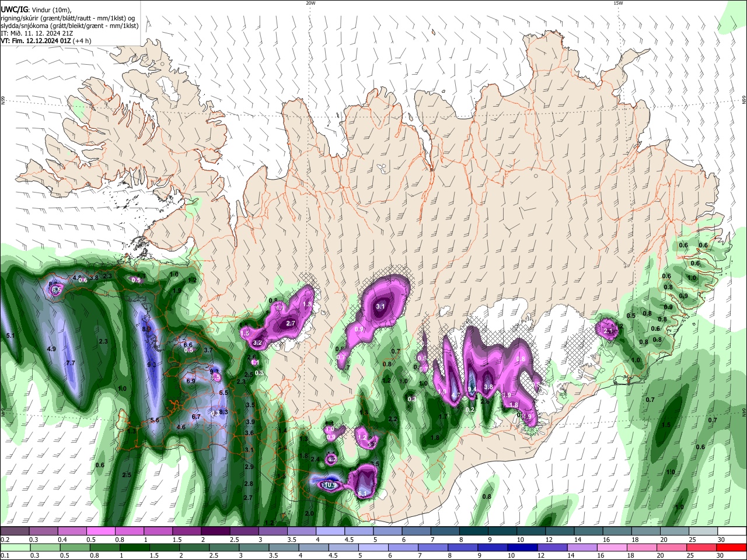This screenshot has height=560, width=747.
Task: Click the slydda/snjókoma legend description line
Action: coord(69,26)
